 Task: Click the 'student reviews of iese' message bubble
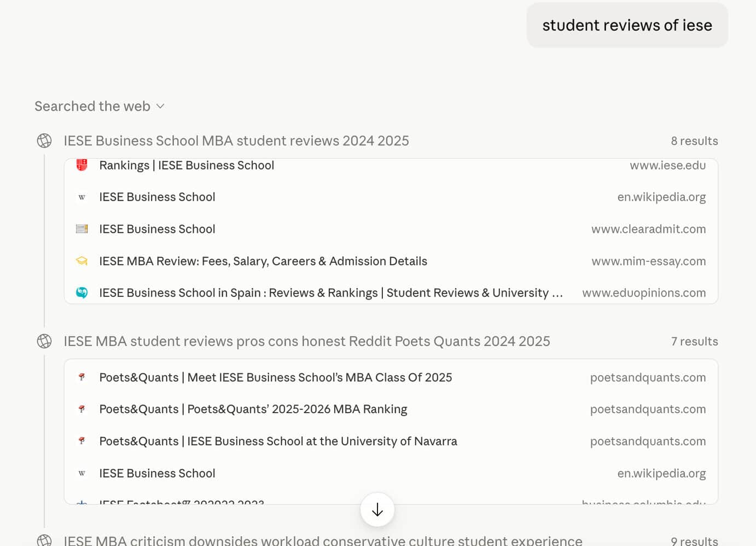[627, 25]
